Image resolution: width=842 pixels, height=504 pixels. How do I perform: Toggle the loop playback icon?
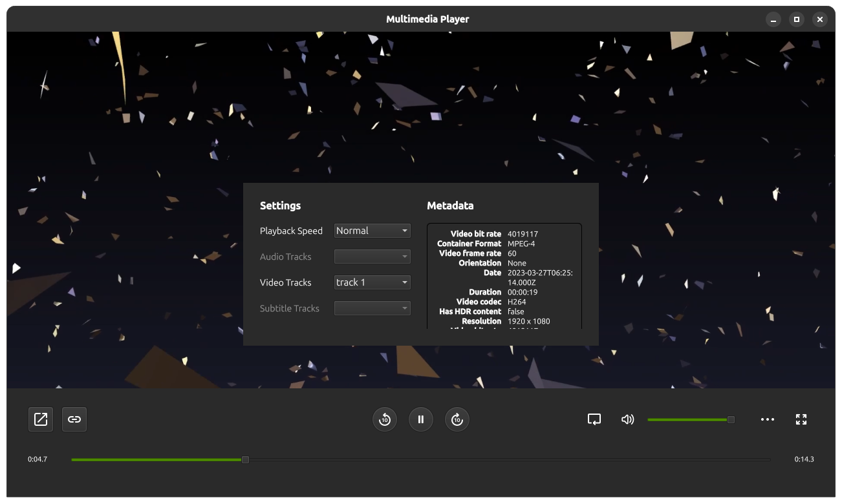(594, 419)
